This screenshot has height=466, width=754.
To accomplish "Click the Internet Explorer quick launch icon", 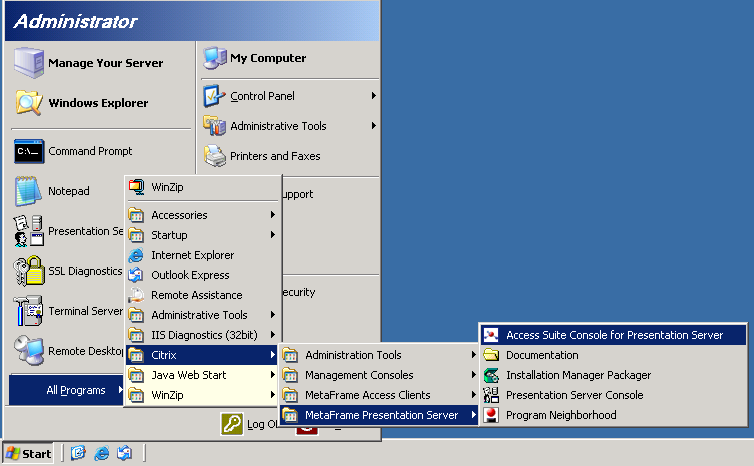I will [101, 453].
